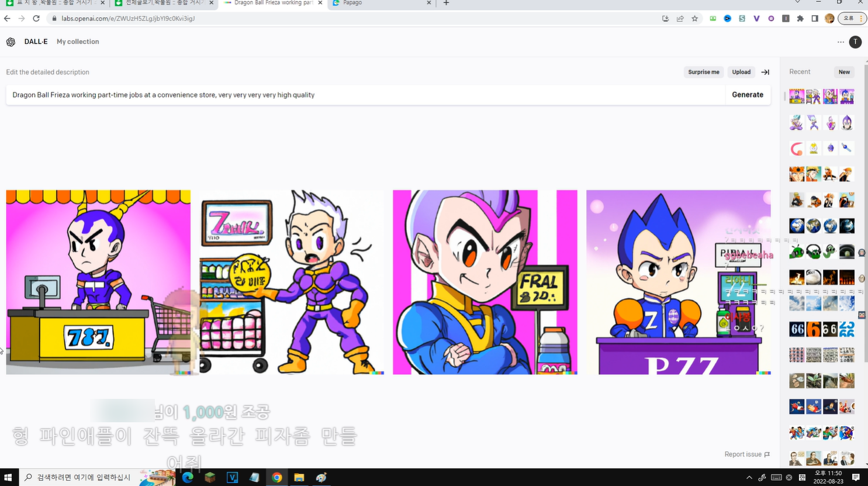
Task: Click the share page icon in address bar
Action: (680, 19)
